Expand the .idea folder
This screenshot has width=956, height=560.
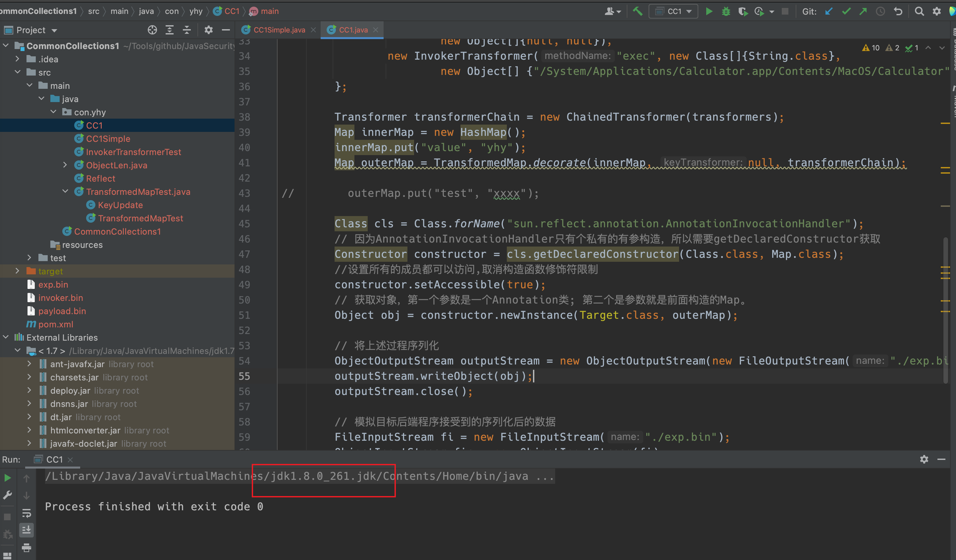17,59
